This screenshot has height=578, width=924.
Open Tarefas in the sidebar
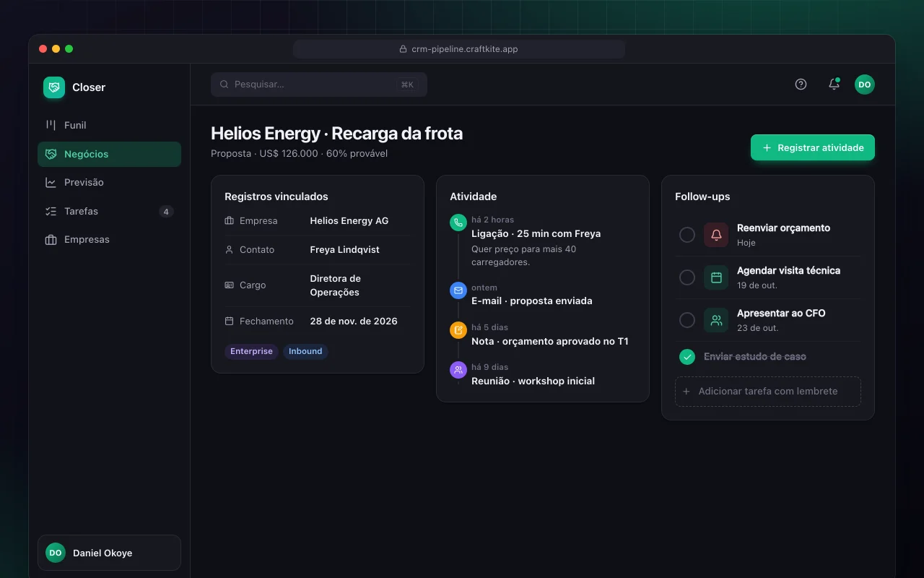pyautogui.click(x=109, y=212)
